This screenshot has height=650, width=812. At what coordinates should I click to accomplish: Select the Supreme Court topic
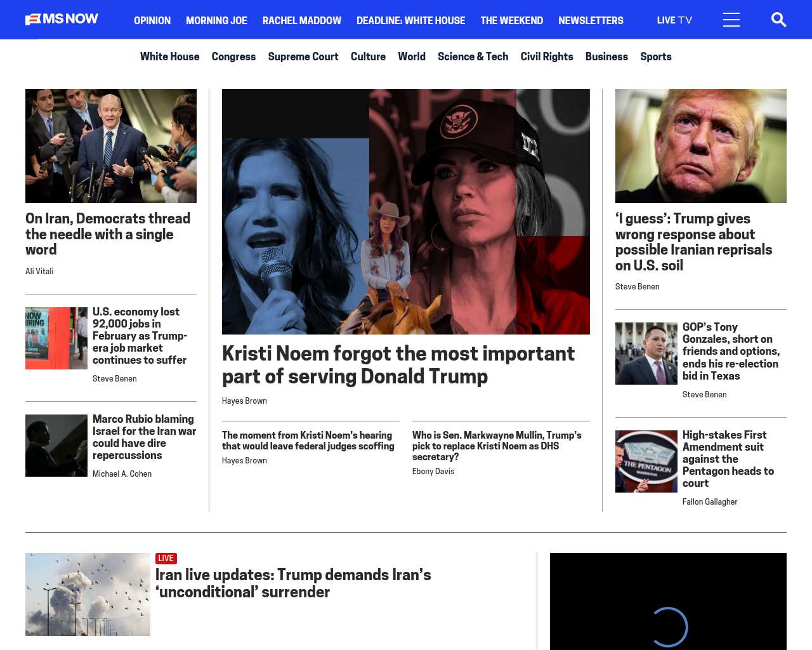[x=303, y=56]
